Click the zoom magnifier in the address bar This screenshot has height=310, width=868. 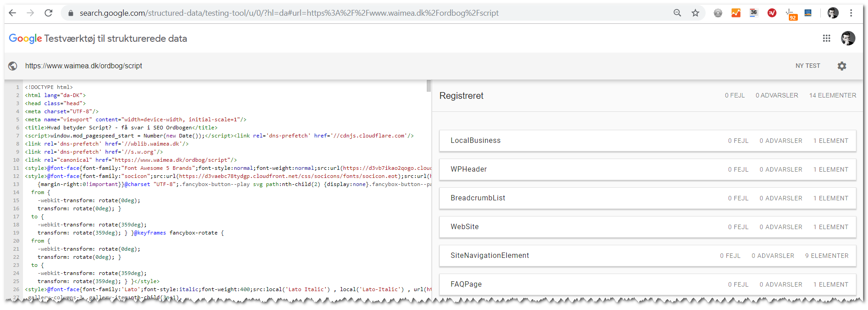[677, 13]
